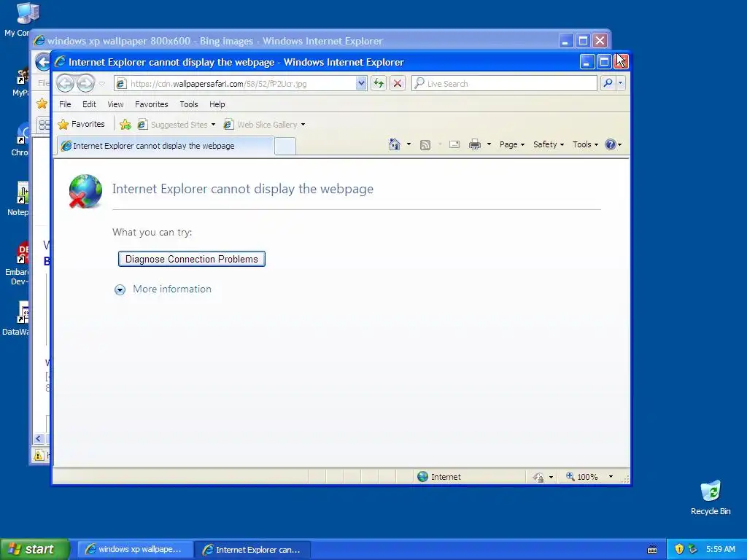
Task: Click into the Live Search box
Action: [x=504, y=84]
